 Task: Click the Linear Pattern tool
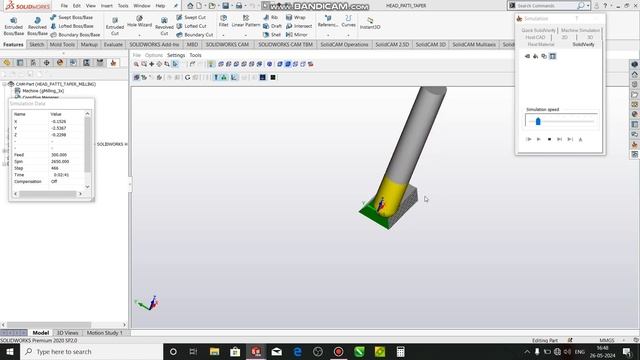click(246, 22)
